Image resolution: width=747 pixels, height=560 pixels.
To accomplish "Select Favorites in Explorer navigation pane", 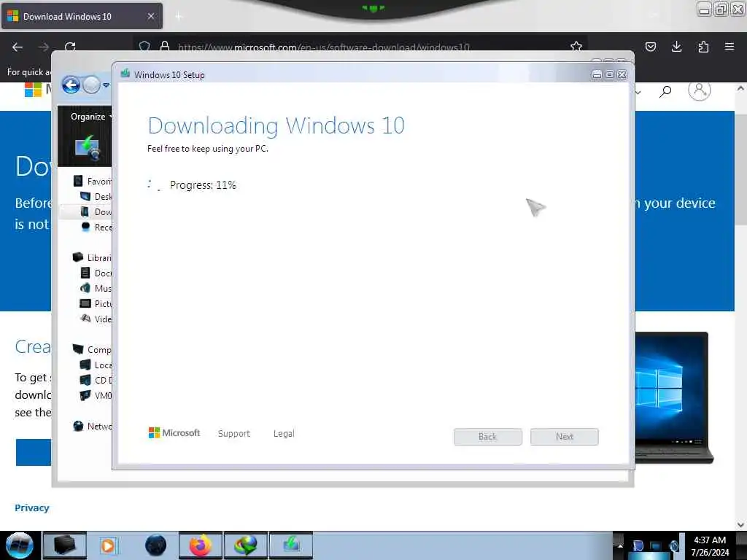I will tap(93, 181).
